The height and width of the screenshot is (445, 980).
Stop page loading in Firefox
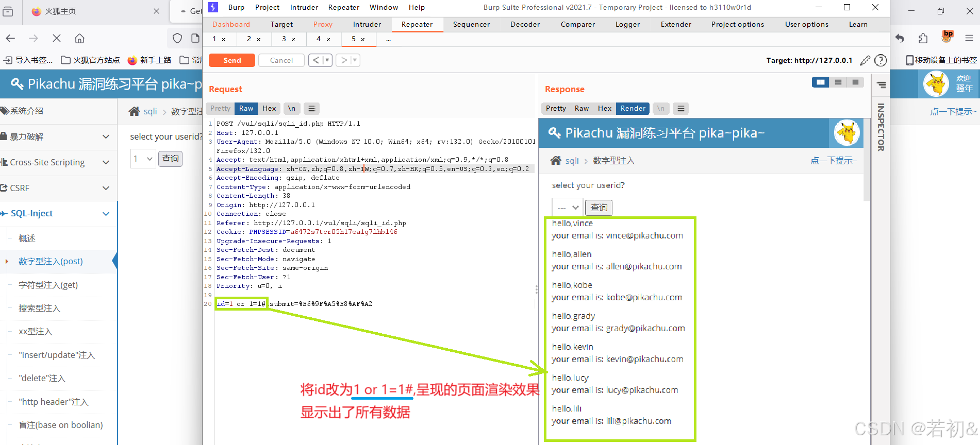coord(57,38)
